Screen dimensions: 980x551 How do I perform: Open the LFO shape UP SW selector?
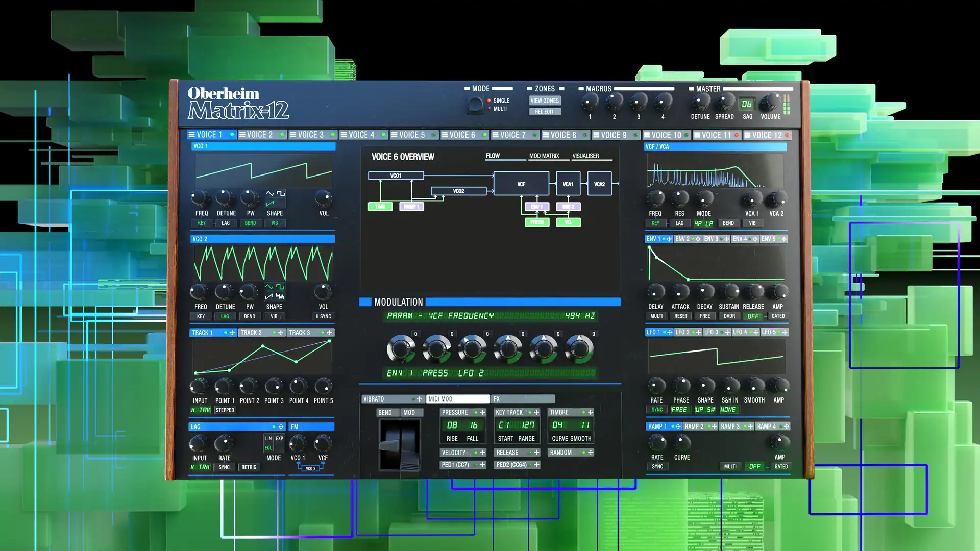[x=705, y=410]
